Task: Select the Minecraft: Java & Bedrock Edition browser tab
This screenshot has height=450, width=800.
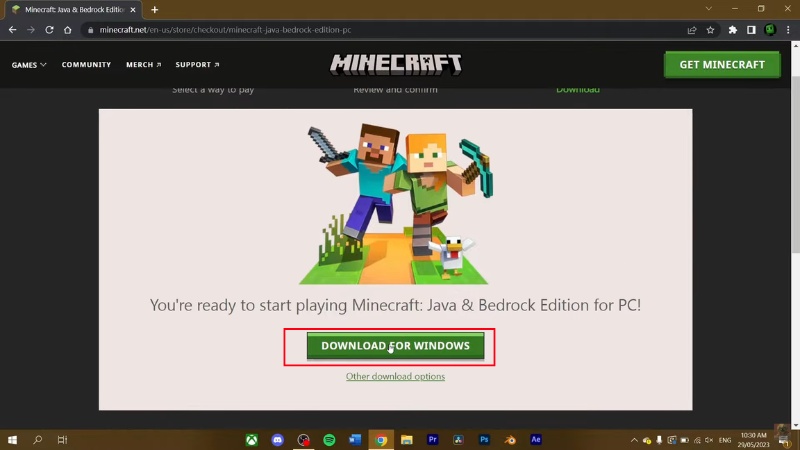Action: tap(74, 10)
